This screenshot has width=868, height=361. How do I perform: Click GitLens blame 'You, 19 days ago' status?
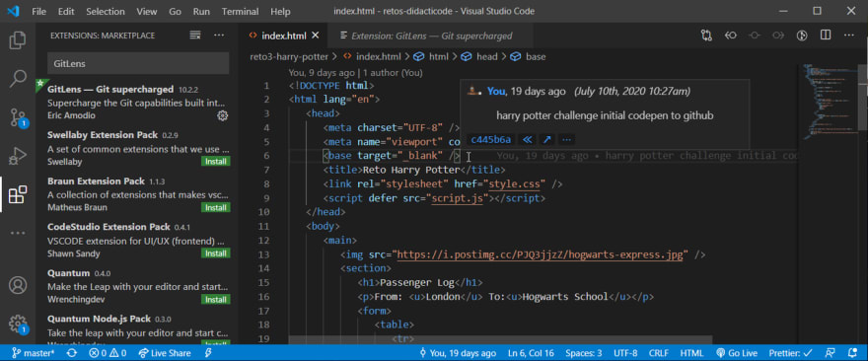tap(458, 353)
